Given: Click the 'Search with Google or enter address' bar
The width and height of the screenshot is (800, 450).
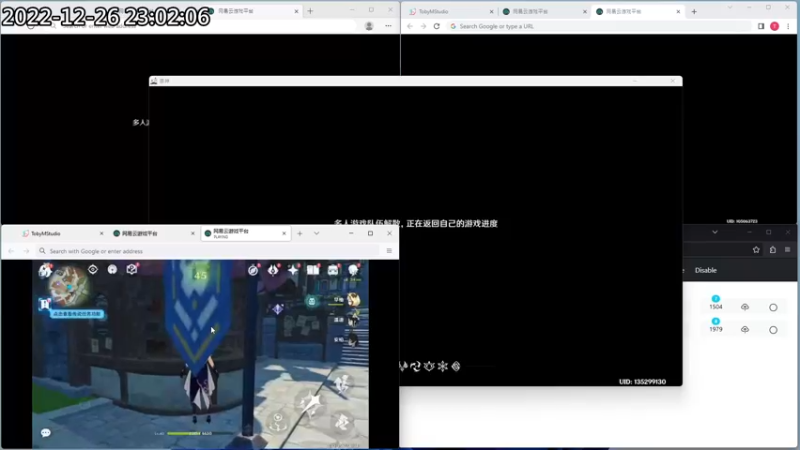Looking at the screenshot, I should pyautogui.click(x=208, y=251).
